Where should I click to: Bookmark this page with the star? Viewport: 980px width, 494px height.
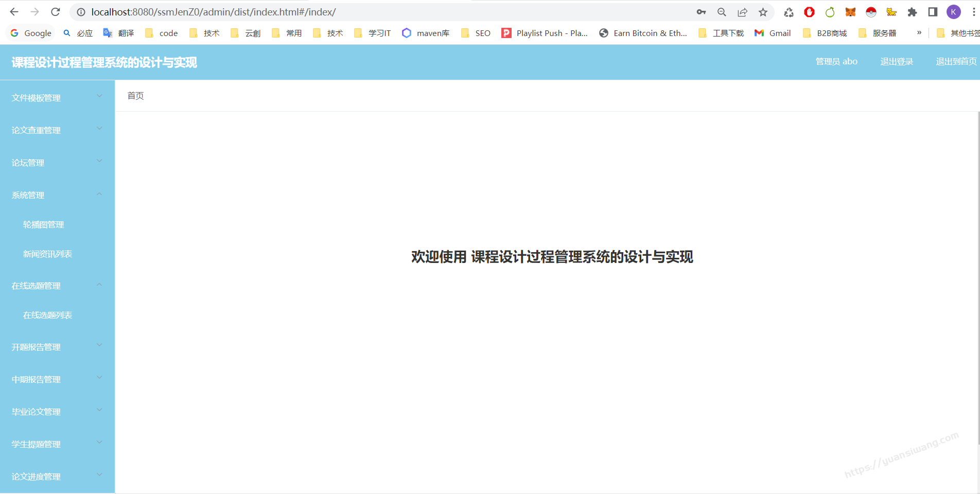(763, 12)
